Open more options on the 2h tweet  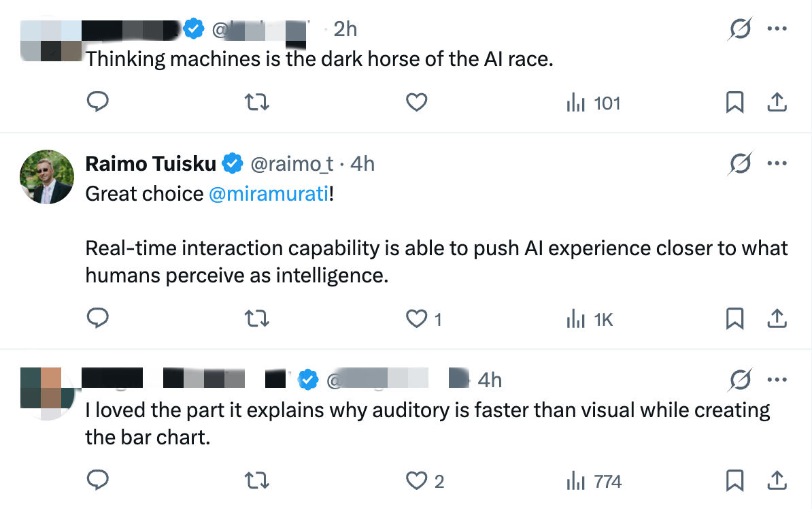coord(777,29)
